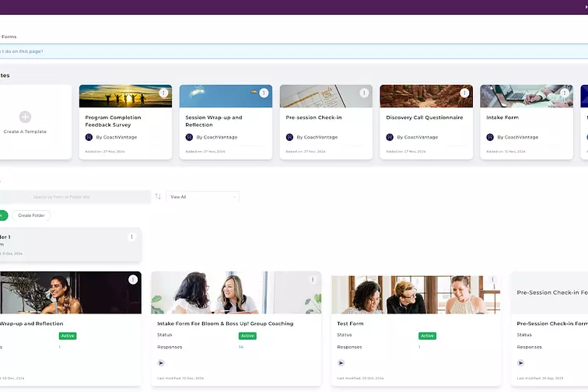Screen dimensions: 588x392
Task: Click 'Last modified: 10 Dec, 2024' text
Action: point(180,378)
